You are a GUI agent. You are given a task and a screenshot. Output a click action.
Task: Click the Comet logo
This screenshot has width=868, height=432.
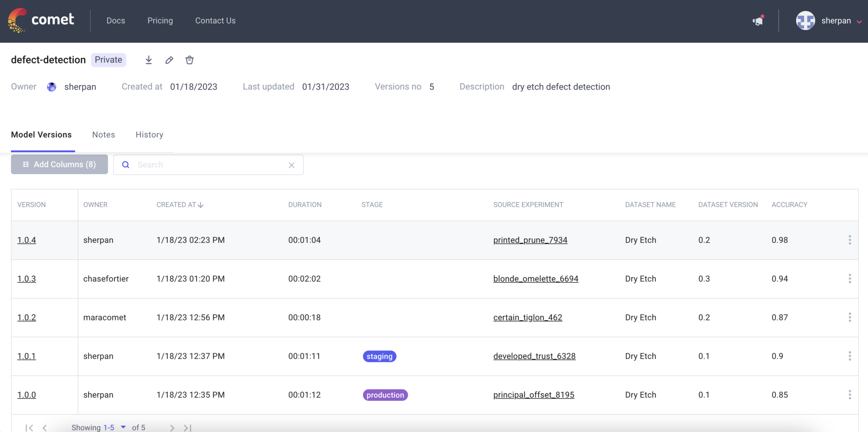[41, 20]
